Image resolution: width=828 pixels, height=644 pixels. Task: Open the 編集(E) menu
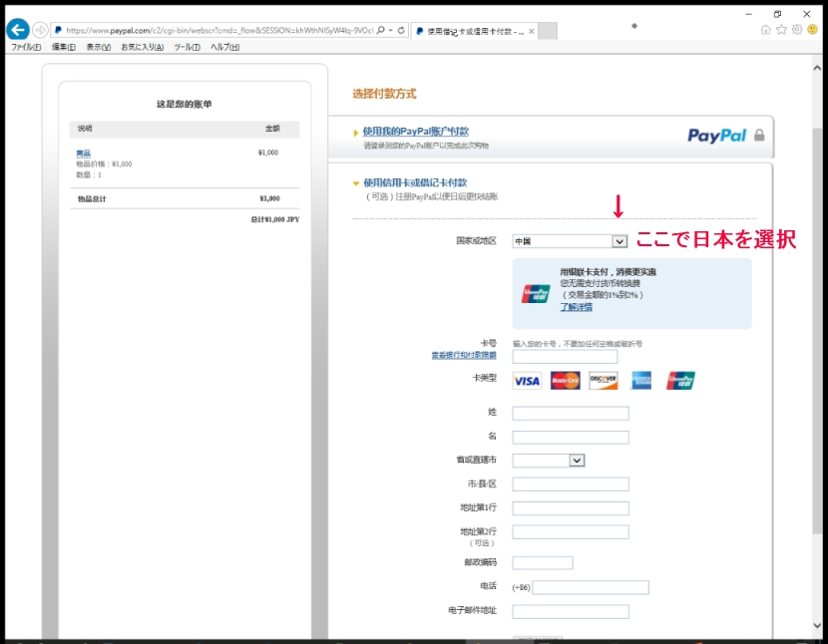coord(64,47)
